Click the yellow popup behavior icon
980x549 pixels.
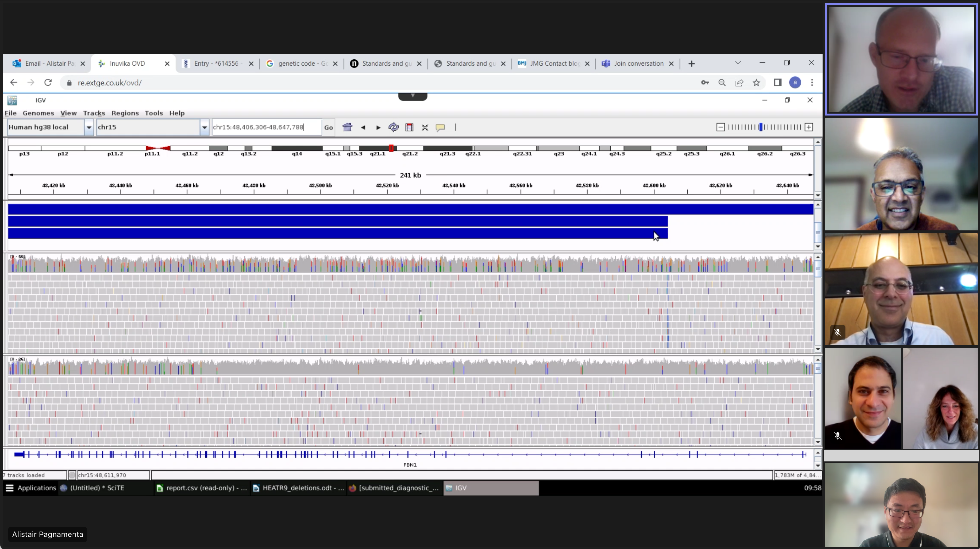click(440, 128)
